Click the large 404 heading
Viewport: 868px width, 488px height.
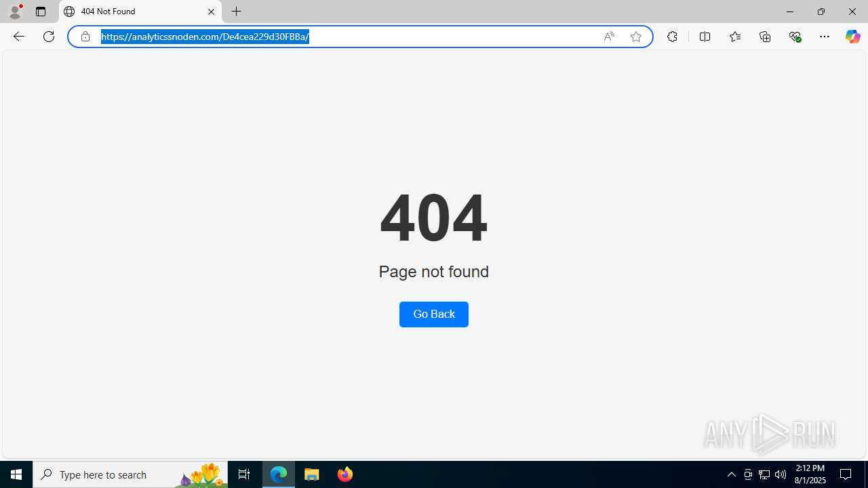(434, 218)
